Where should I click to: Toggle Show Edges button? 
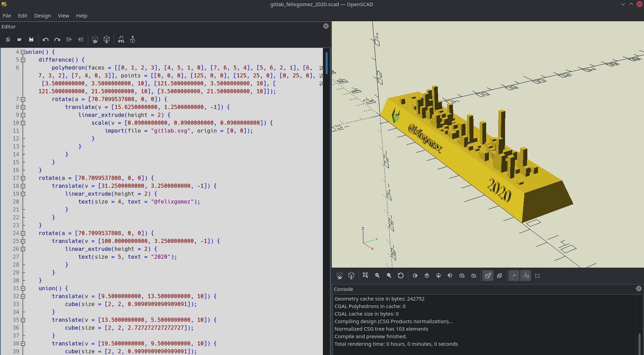coord(537,276)
